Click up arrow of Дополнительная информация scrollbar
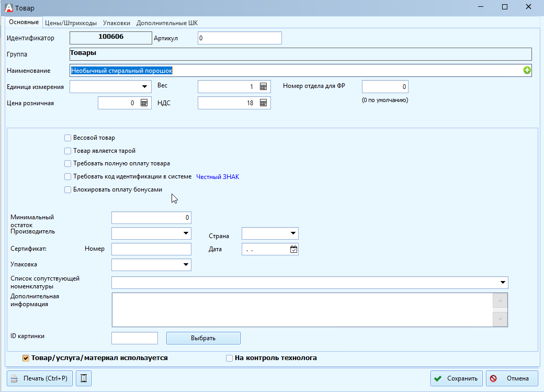The width and height of the screenshot is (544, 392). point(500,300)
